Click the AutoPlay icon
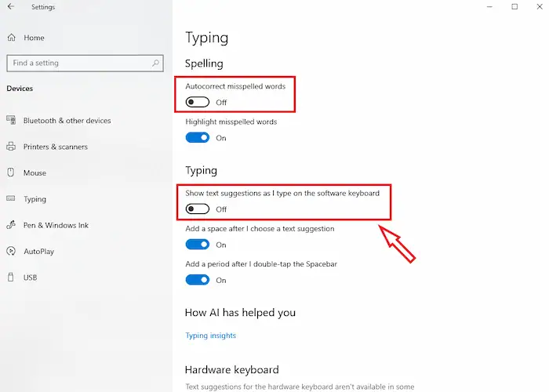Viewport: 549px width, 392px height. pos(11,252)
